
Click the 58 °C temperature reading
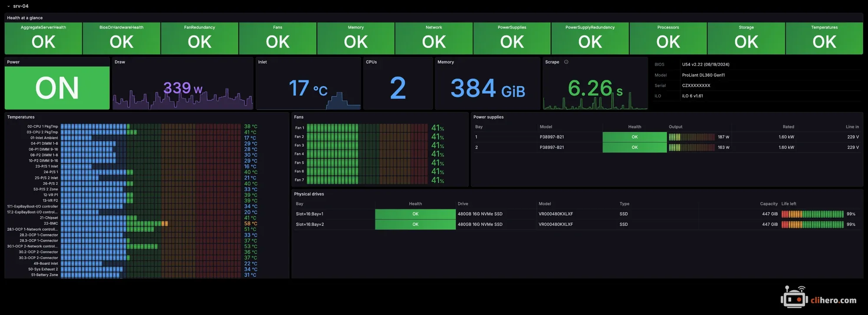coord(250,223)
